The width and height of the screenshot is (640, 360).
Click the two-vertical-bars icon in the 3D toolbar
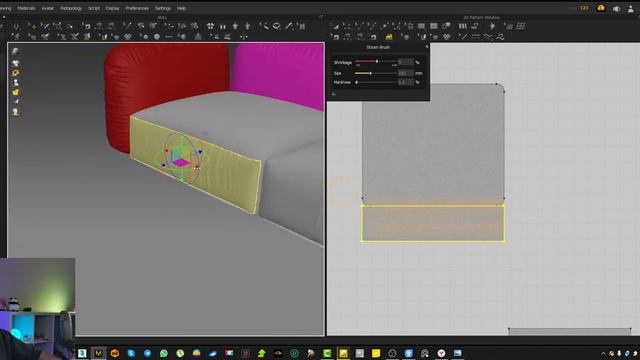click(223, 27)
